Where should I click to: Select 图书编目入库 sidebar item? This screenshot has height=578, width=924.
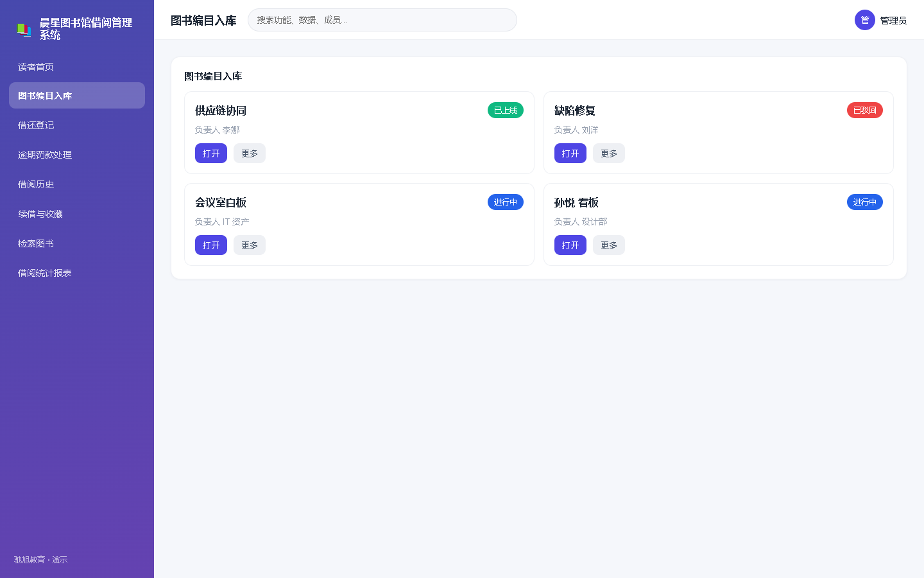[77, 96]
